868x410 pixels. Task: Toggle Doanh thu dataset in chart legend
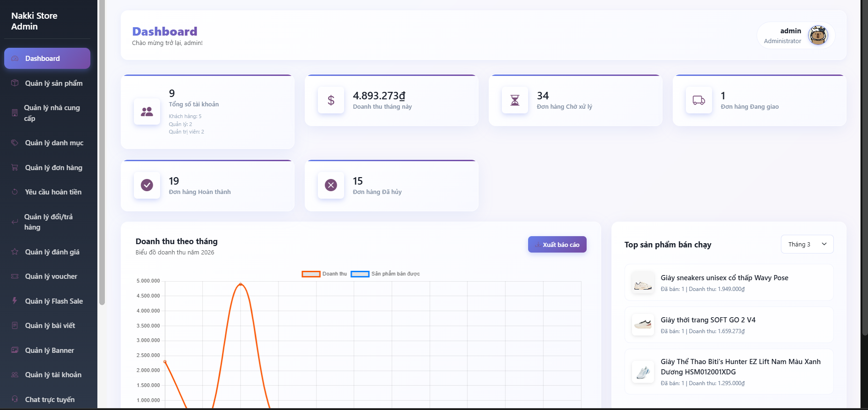(324, 274)
